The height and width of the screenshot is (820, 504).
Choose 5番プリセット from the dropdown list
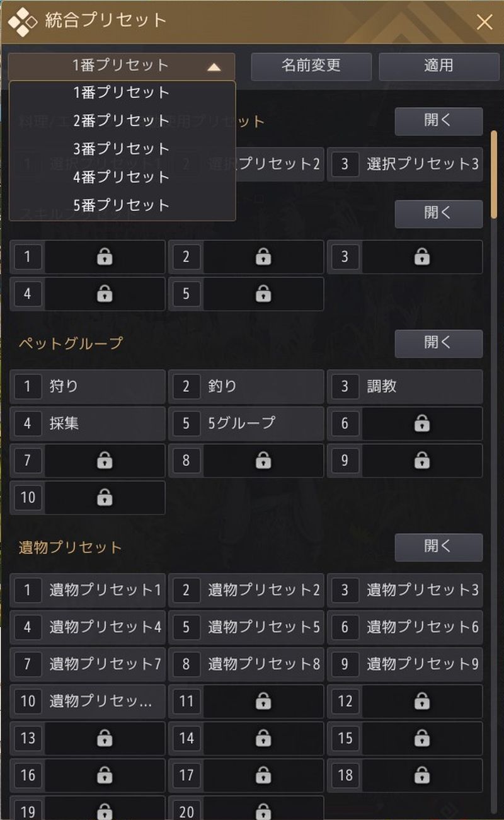tap(122, 205)
